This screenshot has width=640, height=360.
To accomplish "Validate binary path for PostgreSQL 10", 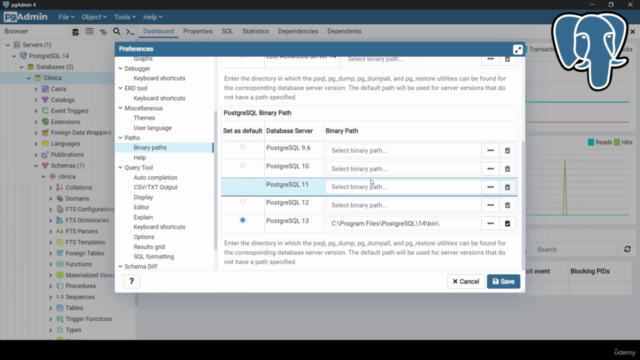I will [507, 169].
